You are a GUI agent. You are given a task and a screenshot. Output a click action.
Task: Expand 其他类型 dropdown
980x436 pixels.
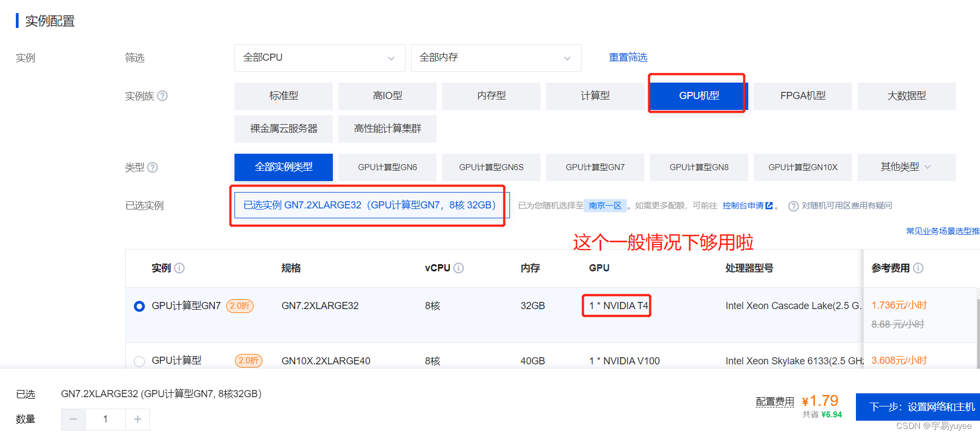tap(906, 167)
